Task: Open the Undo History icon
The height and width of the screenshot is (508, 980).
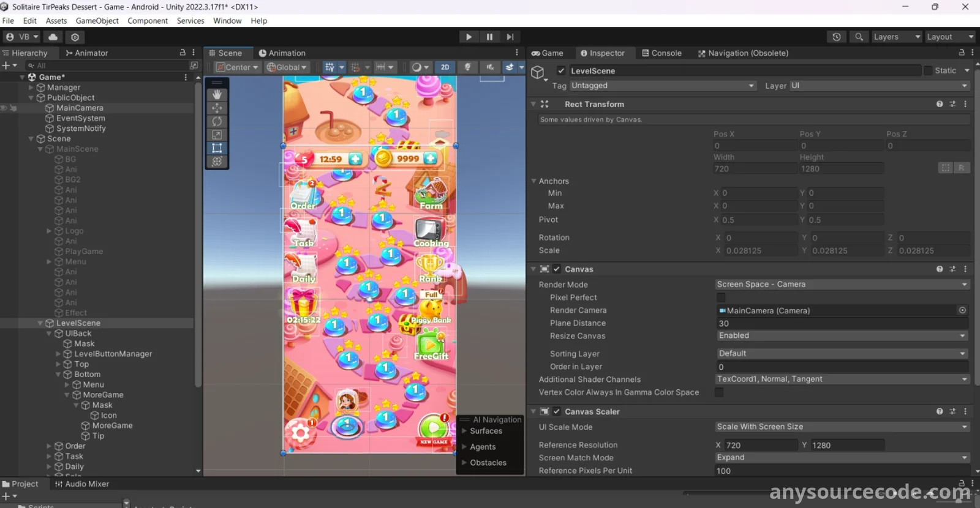Action: coord(837,37)
